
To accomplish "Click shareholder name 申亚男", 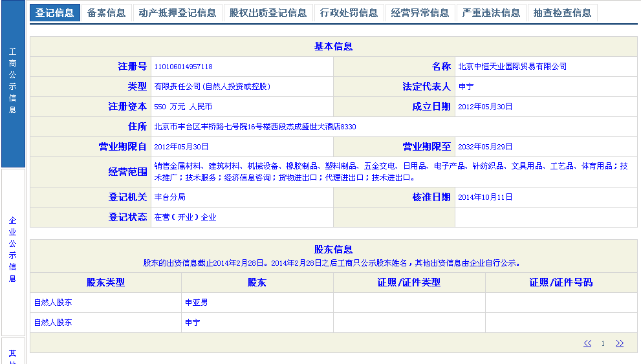I will (x=197, y=303).
